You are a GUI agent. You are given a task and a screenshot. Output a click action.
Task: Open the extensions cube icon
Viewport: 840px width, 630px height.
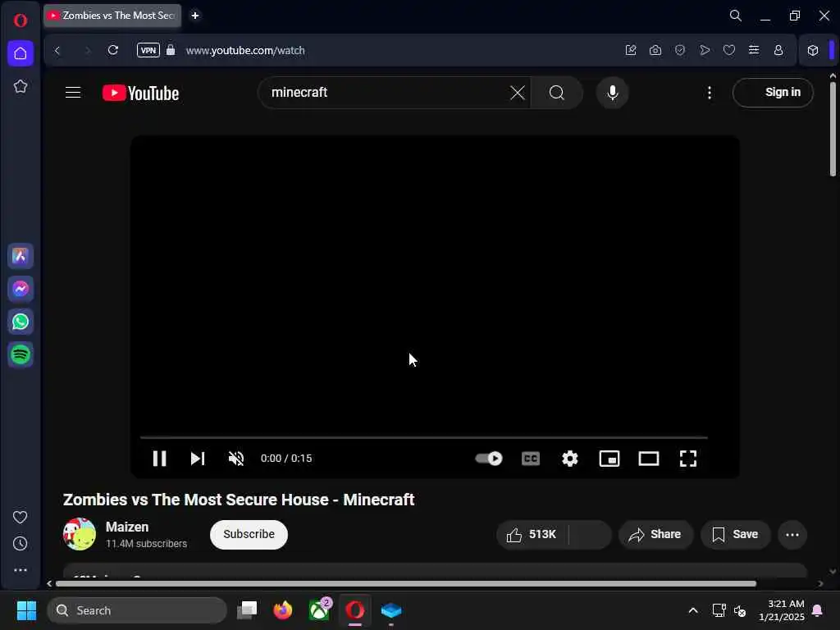[x=813, y=50]
